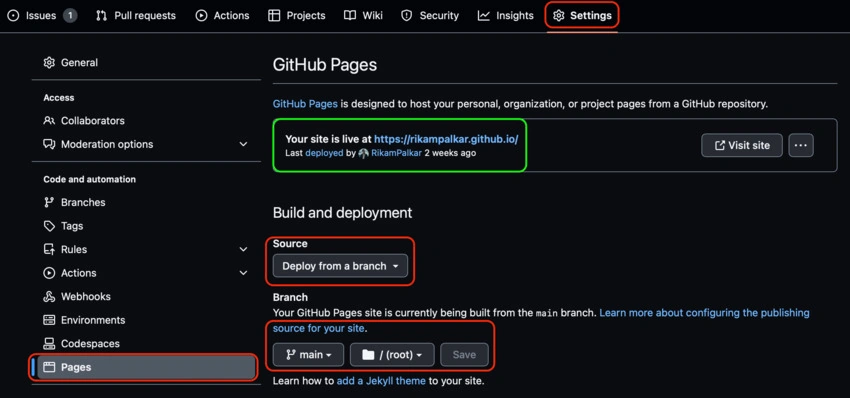850x398 pixels.
Task: Open the GitHub Pages documentation link
Action: tap(305, 104)
